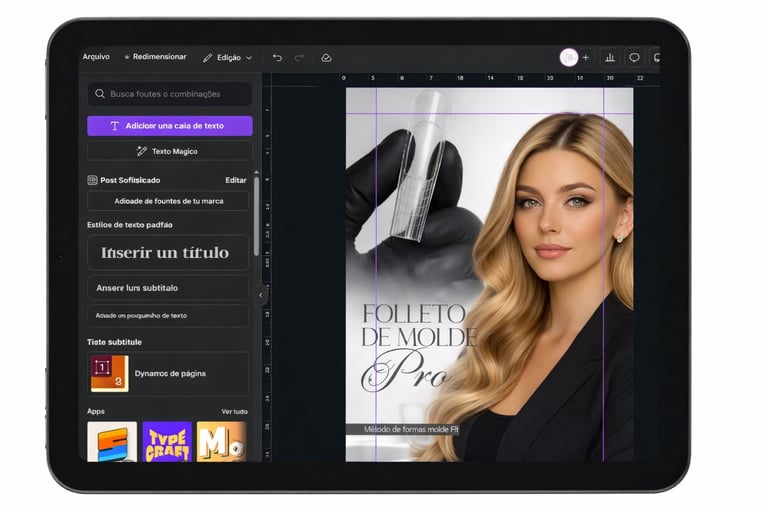The width and height of the screenshot is (768, 512).
Task: Open the orange Mo app thumbnail
Action: click(221, 441)
